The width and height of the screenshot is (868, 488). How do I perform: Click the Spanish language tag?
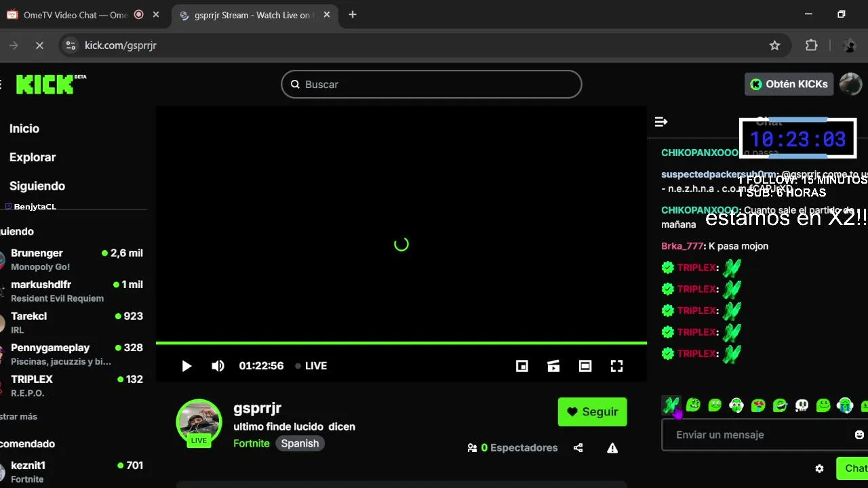click(x=300, y=443)
